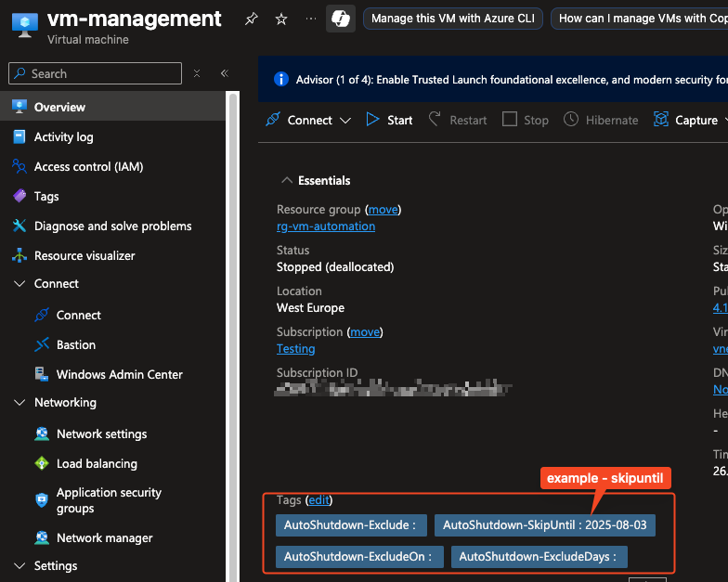This screenshot has width=728, height=582.
Task: Collapse the Connect group in the sidebar
Action: click(x=19, y=283)
